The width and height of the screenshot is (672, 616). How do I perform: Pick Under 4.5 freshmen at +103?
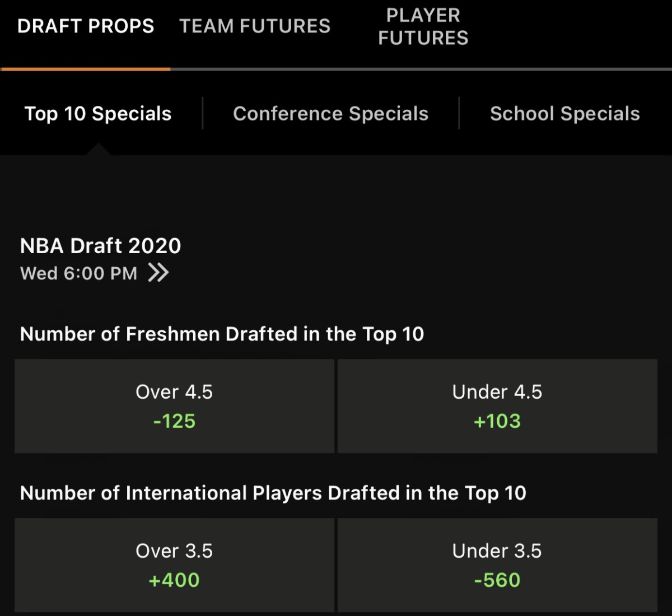click(x=497, y=406)
